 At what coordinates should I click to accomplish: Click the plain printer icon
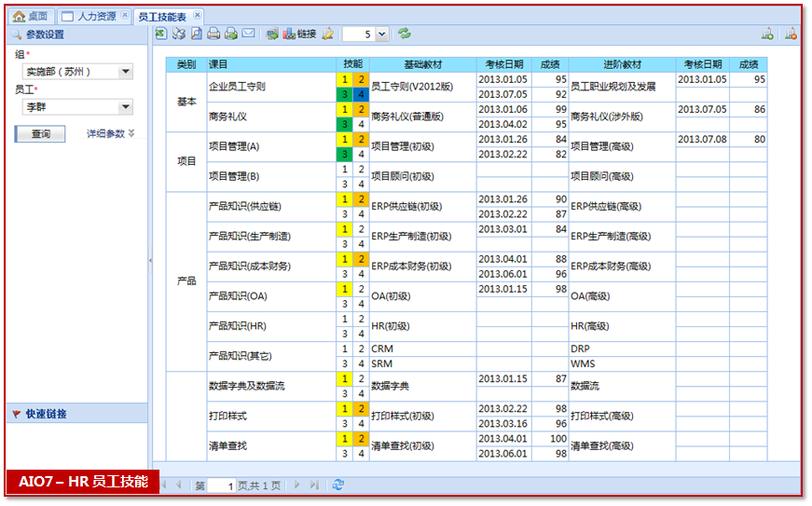coord(213,34)
